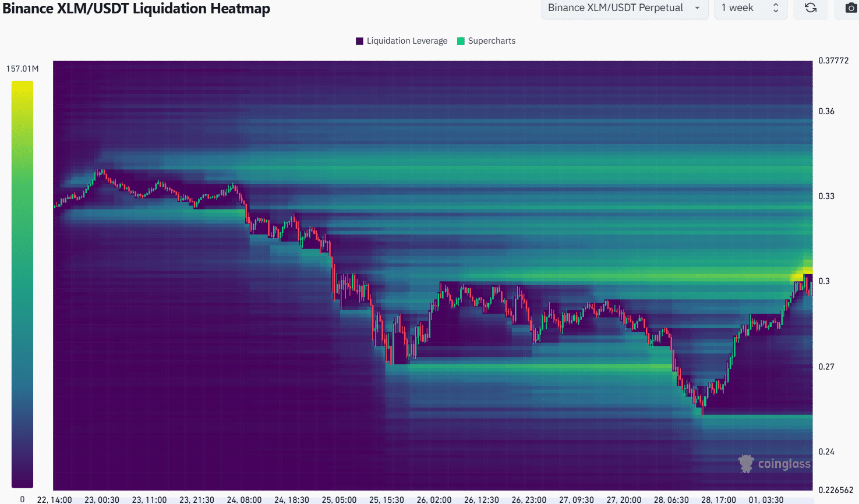Click the 25, 05:00 time label
This screenshot has height=504, width=859.
tap(339, 499)
